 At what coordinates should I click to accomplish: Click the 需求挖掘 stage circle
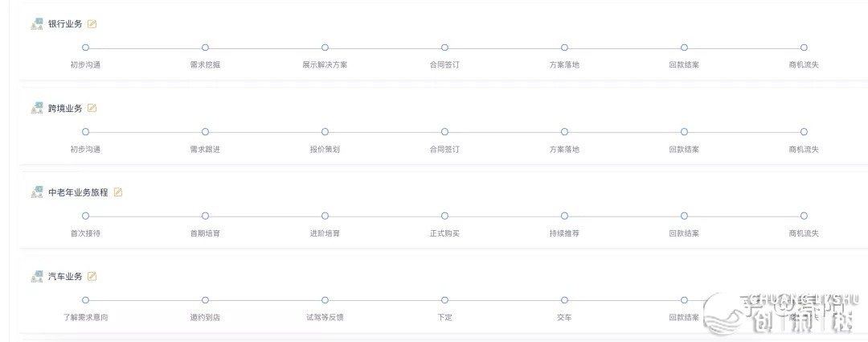tap(205, 47)
